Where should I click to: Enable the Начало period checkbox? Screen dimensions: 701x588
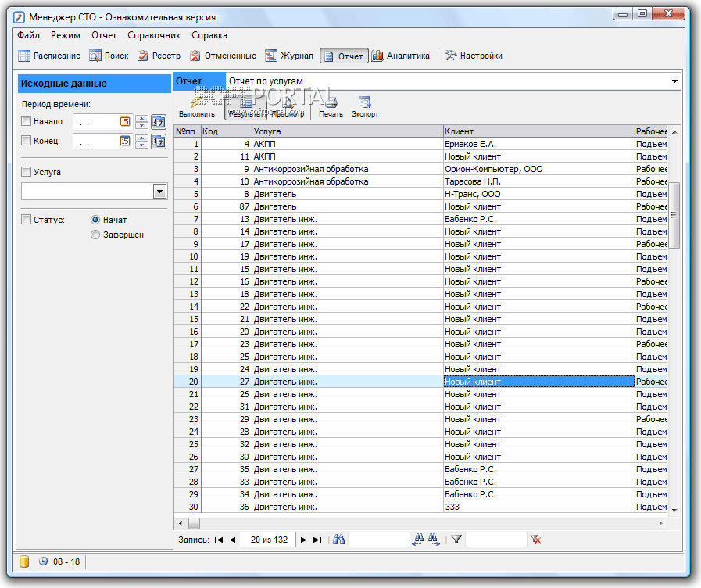(x=27, y=121)
